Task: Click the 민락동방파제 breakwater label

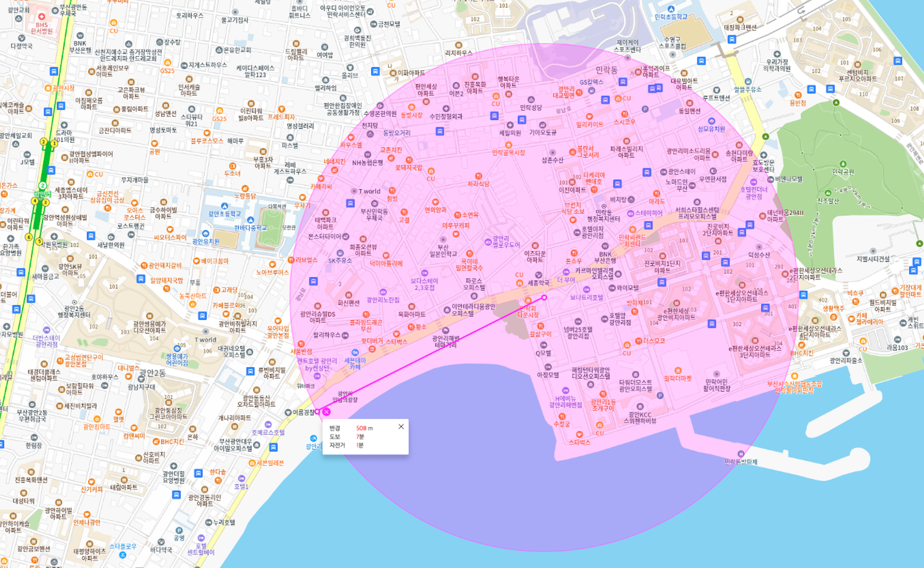Action: 741,462
